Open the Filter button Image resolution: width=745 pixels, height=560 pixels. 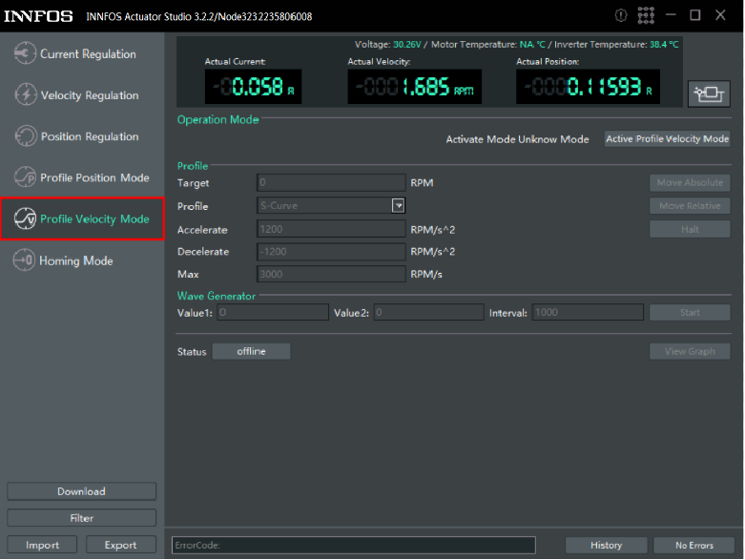click(81, 518)
